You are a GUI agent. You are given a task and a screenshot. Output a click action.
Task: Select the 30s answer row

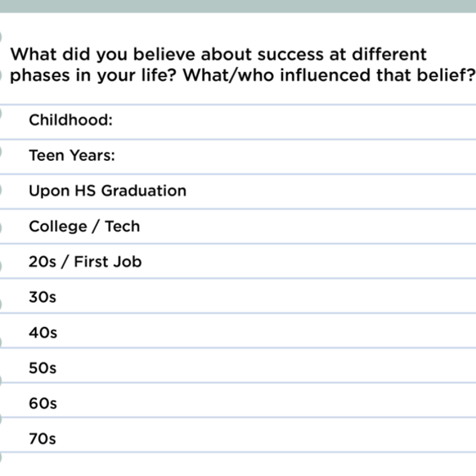[238, 296]
